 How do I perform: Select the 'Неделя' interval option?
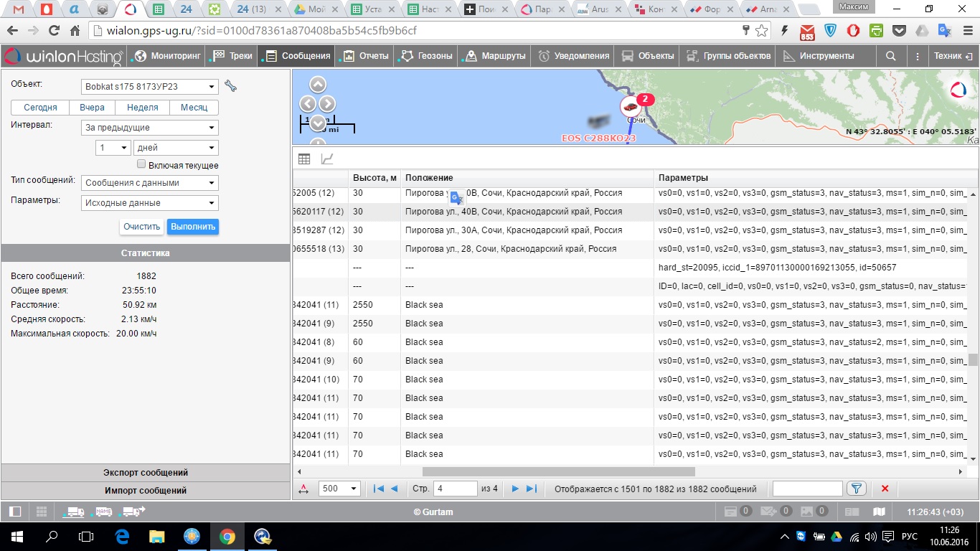[142, 108]
